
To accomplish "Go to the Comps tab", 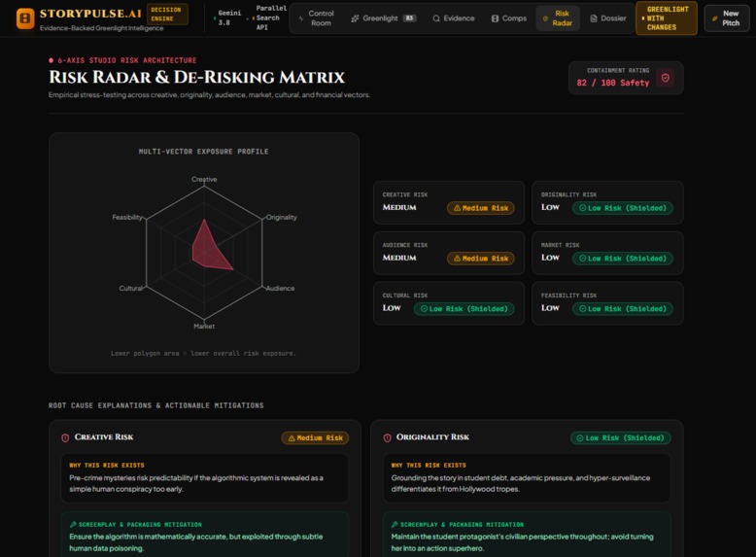I will [509, 18].
